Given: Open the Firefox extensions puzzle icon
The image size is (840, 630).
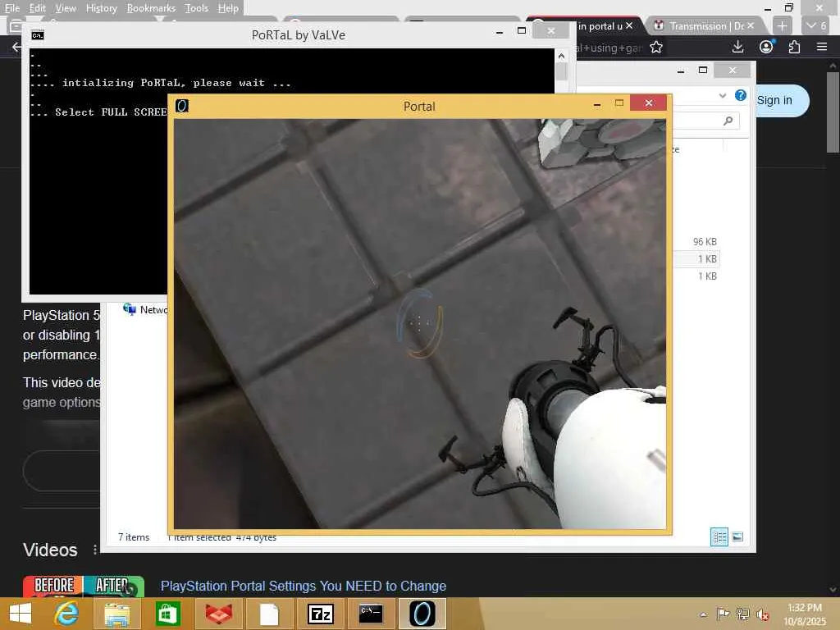Looking at the screenshot, I should tap(794, 47).
